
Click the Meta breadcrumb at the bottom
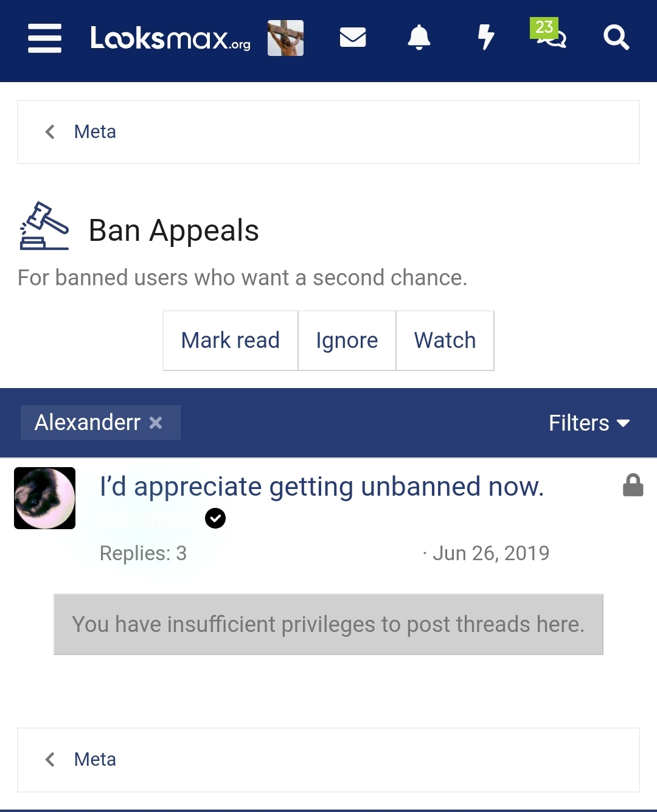[x=94, y=760]
